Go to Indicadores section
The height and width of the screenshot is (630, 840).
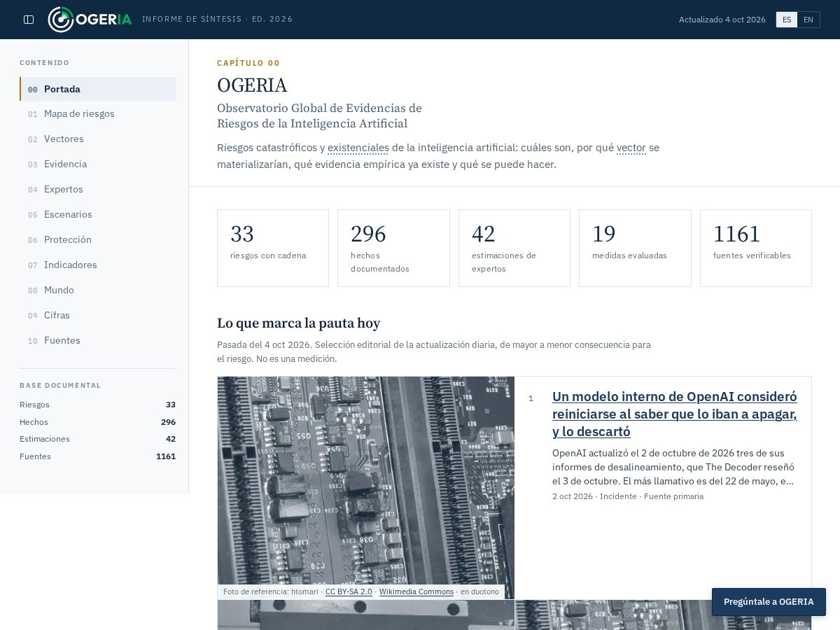pyautogui.click(x=98, y=265)
